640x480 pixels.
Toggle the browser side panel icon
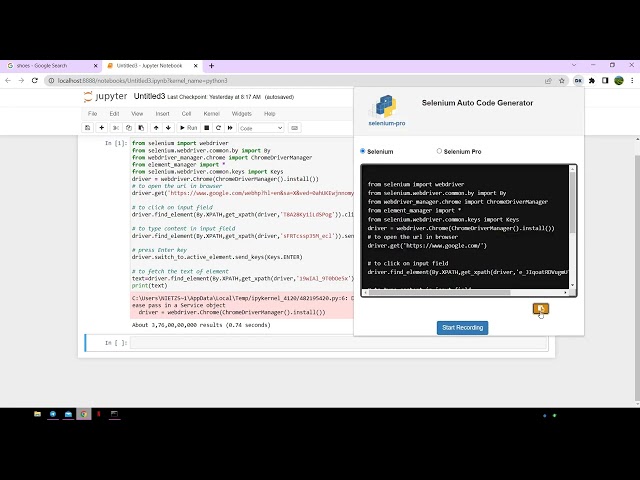click(605, 81)
